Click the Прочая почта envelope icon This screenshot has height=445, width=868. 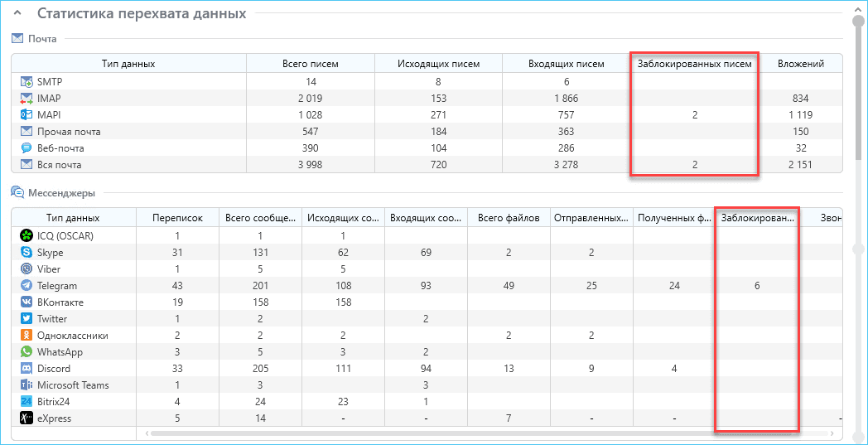click(x=27, y=132)
